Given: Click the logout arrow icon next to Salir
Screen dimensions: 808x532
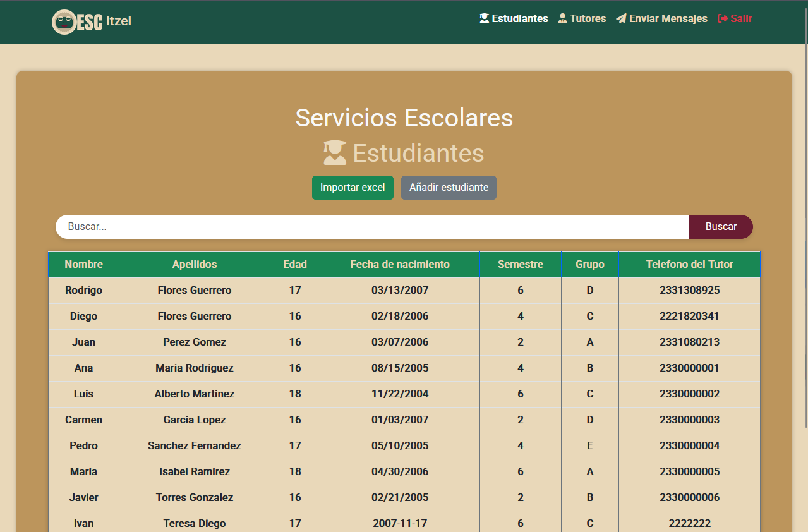Looking at the screenshot, I should click(x=721, y=18).
